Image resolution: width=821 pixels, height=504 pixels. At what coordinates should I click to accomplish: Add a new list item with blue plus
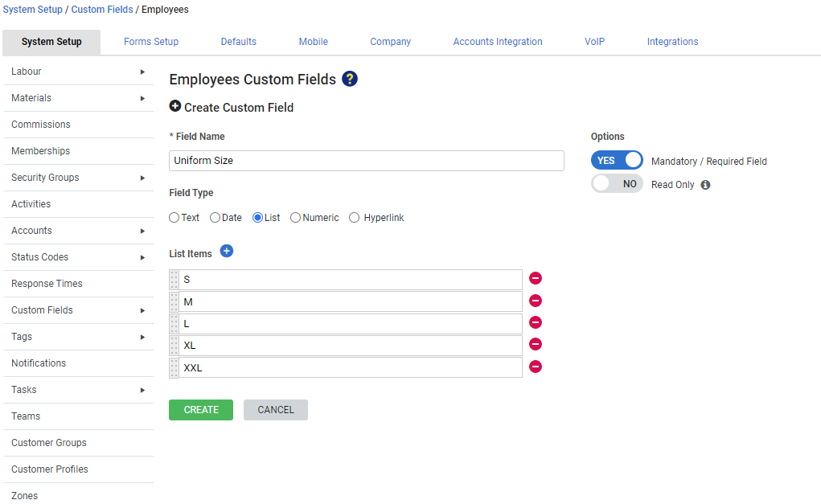[x=226, y=252]
